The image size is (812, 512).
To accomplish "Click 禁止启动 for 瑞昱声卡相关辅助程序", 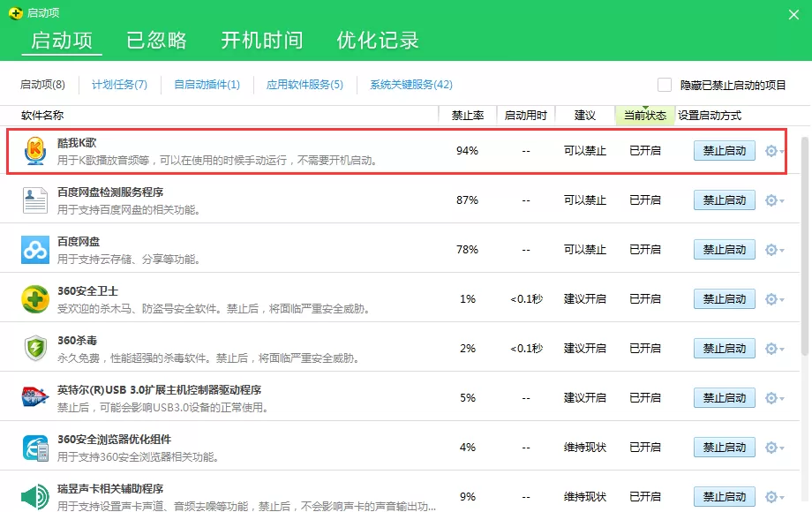I will (725, 497).
